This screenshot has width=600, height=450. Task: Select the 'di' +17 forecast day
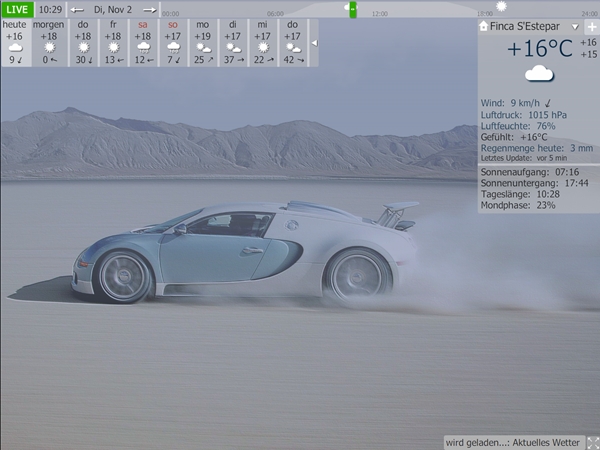click(233, 42)
